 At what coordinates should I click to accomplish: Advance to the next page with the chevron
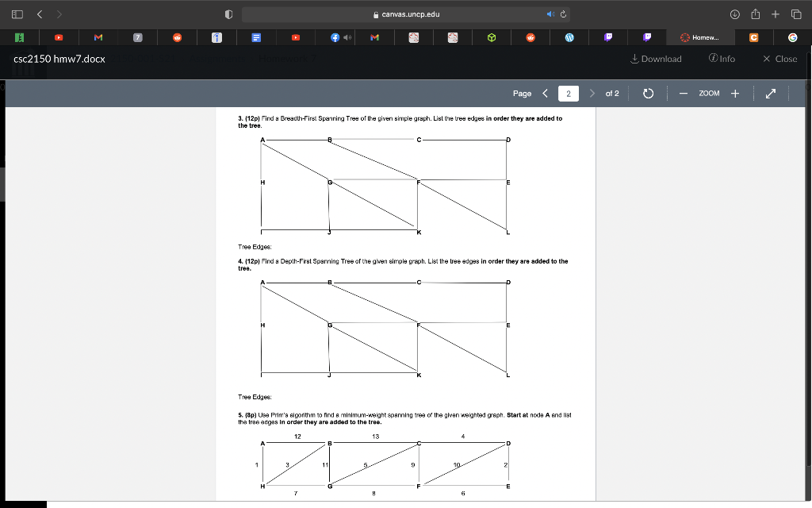tap(592, 93)
